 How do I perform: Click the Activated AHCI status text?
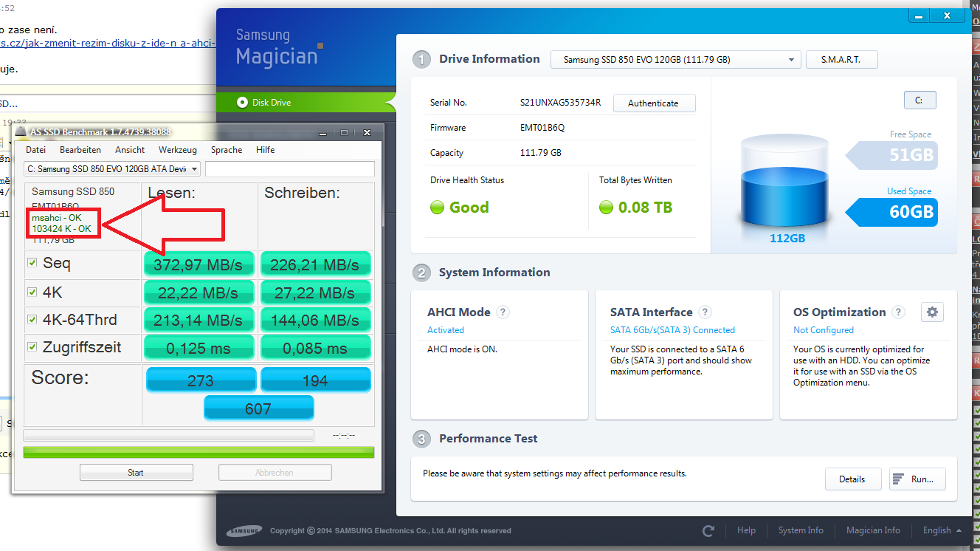[446, 330]
